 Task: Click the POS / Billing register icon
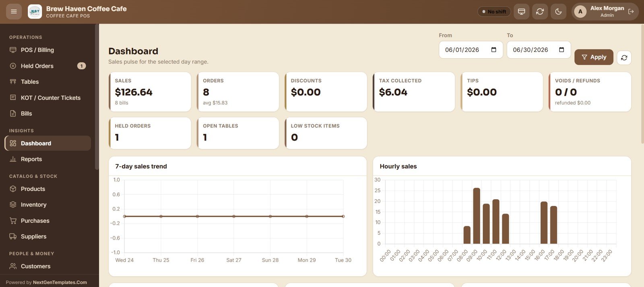tap(13, 50)
